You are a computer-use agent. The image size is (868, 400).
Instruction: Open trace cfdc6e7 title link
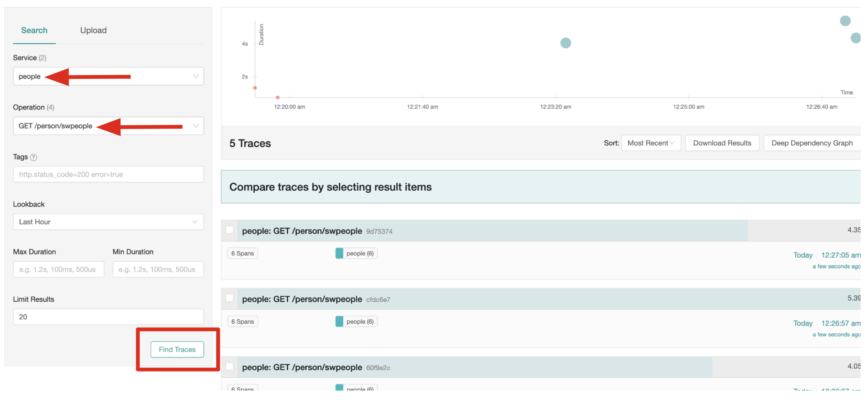(302, 299)
